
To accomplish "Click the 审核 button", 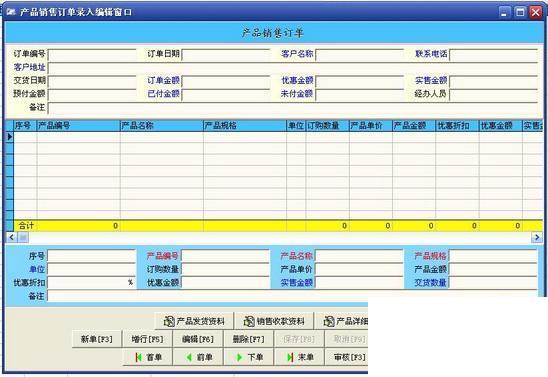I will (347, 357).
